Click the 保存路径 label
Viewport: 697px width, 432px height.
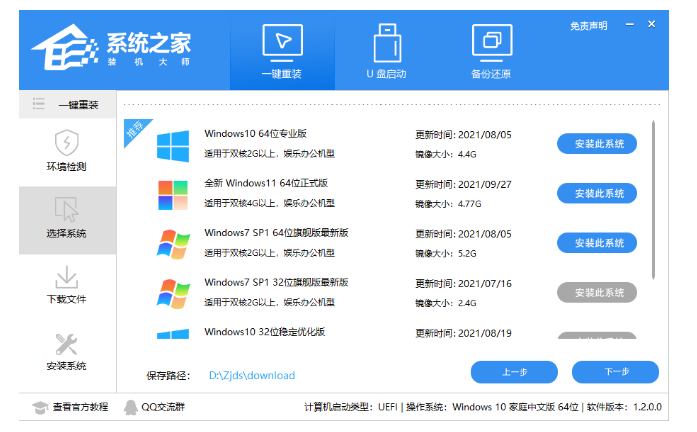pos(168,376)
